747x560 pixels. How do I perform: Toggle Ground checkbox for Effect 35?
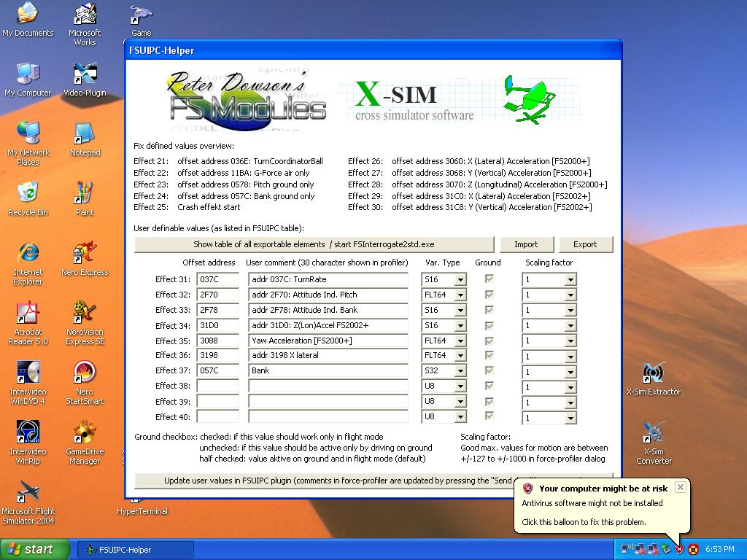[x=489, y=341]
